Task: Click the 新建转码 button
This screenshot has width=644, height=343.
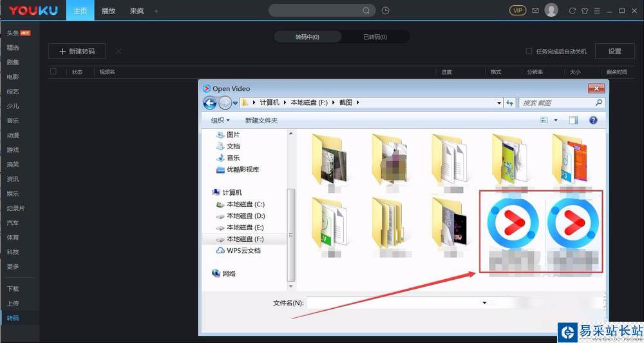Action: (x=77, y=52)
